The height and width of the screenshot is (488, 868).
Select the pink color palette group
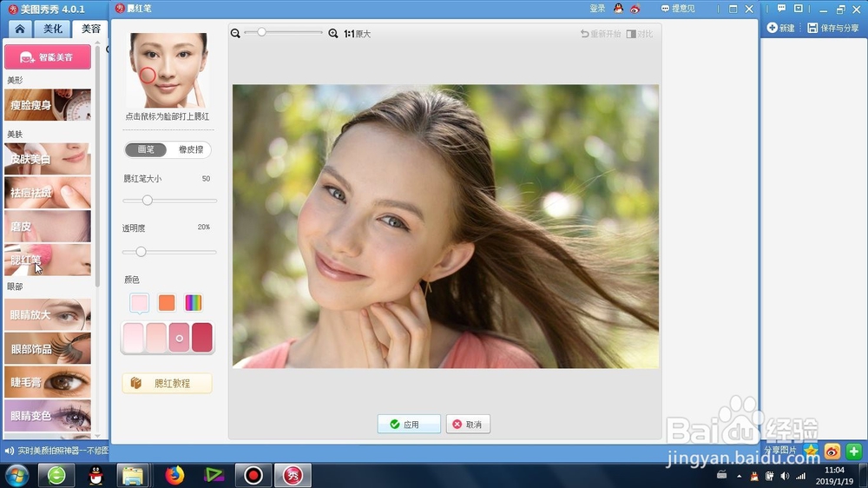point(140,302)
